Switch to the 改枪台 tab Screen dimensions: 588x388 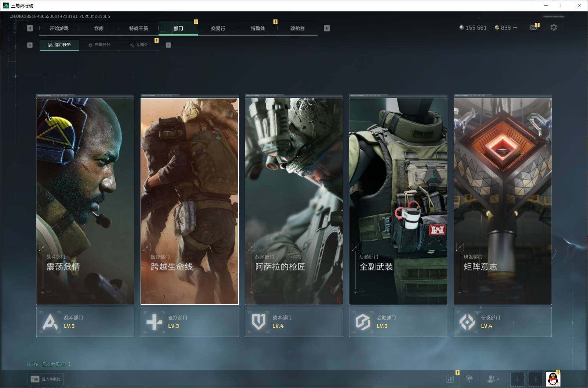[x=297, y=28]
